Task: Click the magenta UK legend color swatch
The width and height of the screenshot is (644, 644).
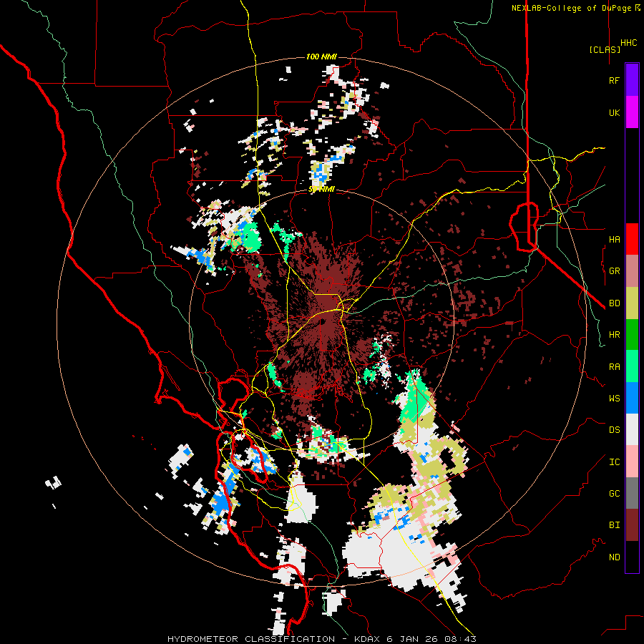Action: [632, 112]
